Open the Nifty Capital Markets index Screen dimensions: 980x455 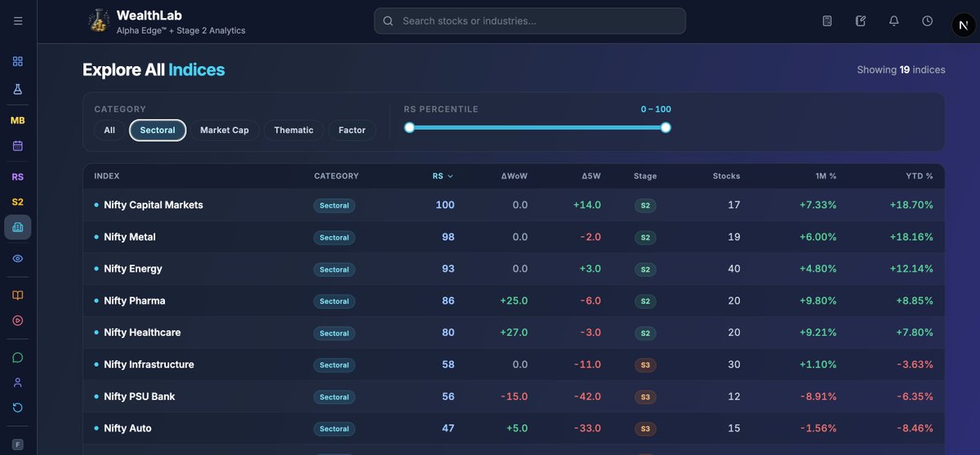click(x=154, y=205)
